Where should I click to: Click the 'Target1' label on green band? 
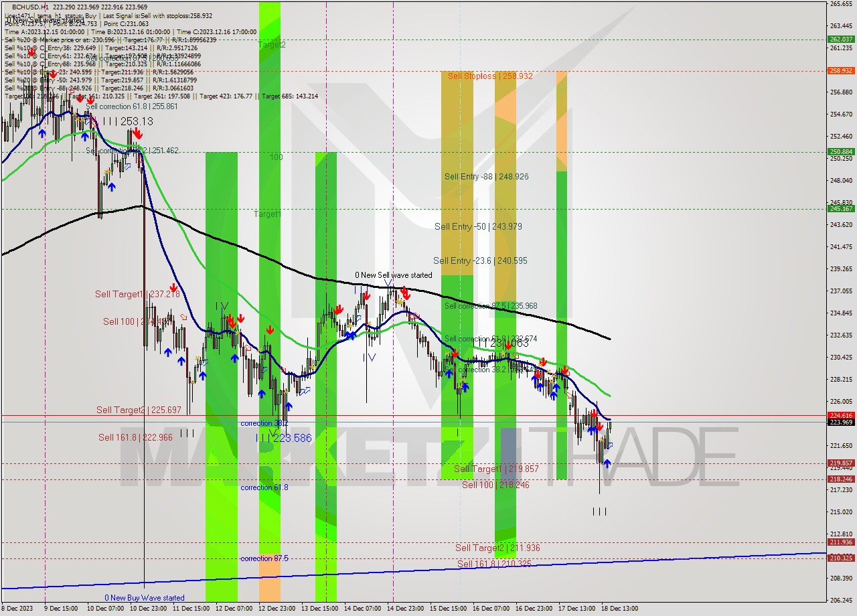coord(267,214)
